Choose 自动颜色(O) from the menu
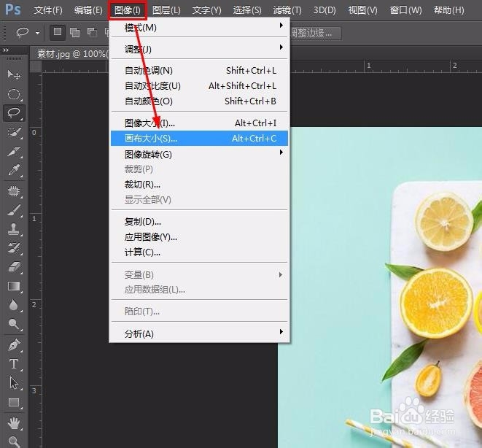 199,101
